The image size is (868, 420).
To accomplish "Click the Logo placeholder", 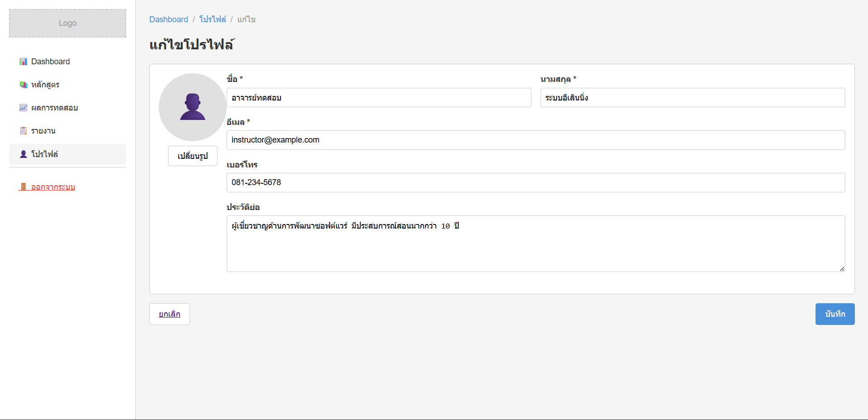I will [67, 23].
